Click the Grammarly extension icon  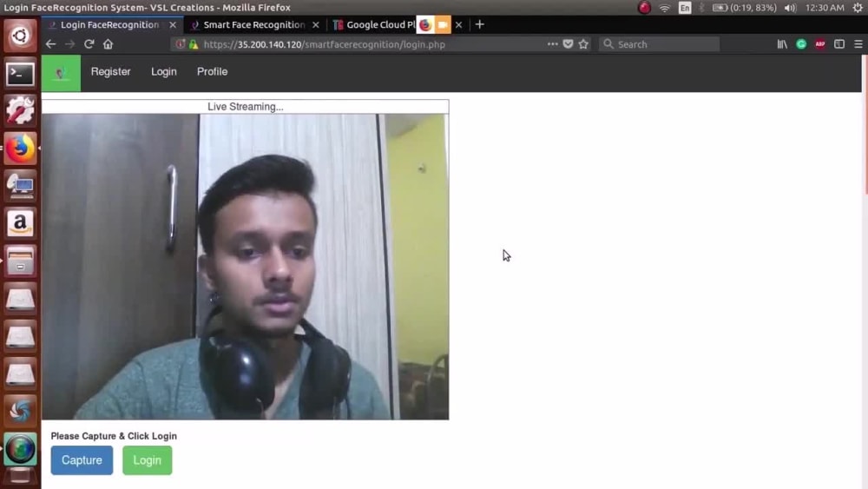click(x=801, y=44)
